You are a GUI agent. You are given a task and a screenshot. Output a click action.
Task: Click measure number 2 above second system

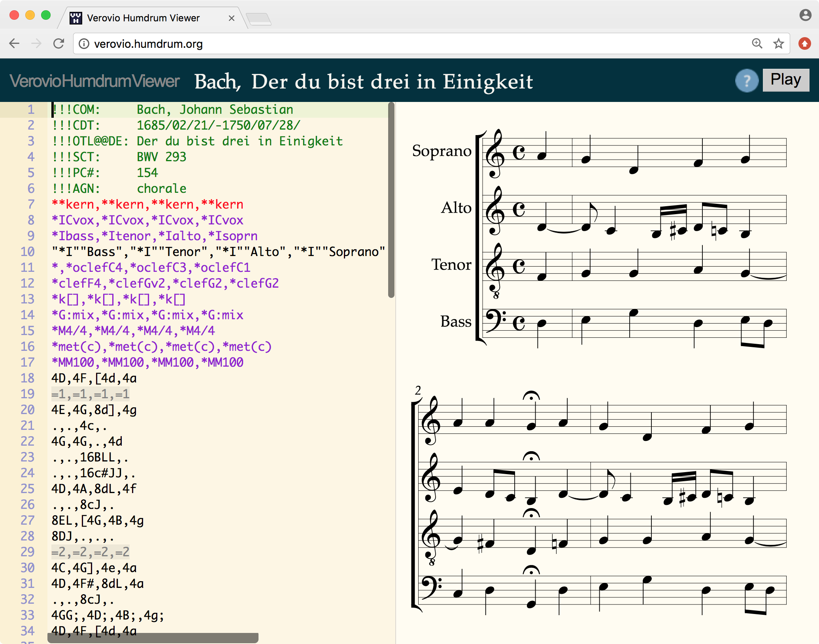[x=418, y=390]
